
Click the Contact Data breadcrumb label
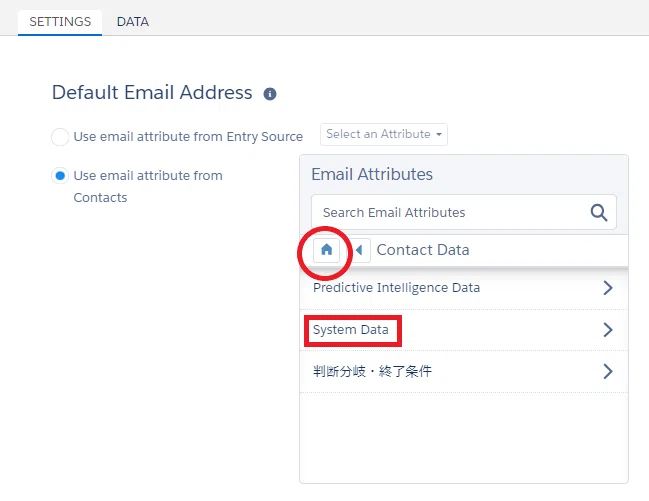click(423, 250)
